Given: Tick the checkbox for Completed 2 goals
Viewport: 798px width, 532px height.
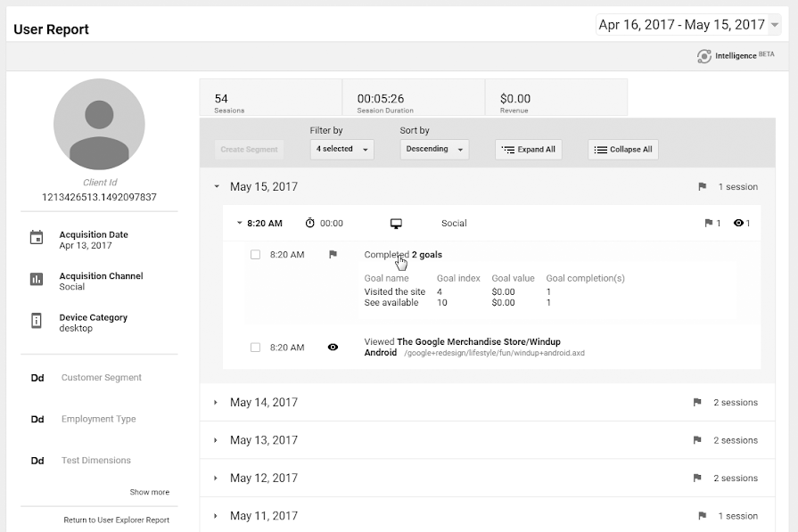Looking at the screenshot, I should [256, 254].
